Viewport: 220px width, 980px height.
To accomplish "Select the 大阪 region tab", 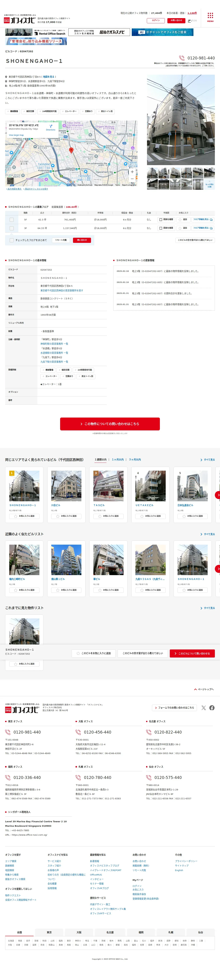I will point(79,932).
